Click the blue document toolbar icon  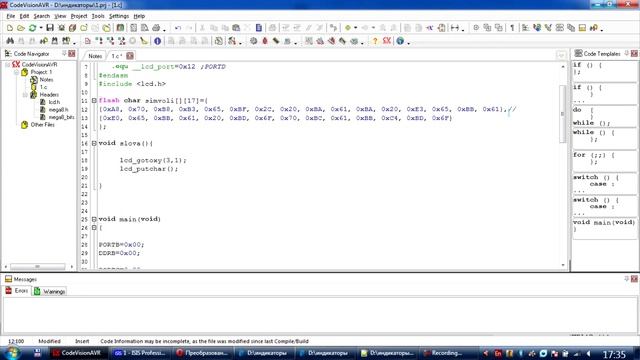coord(259,28)
